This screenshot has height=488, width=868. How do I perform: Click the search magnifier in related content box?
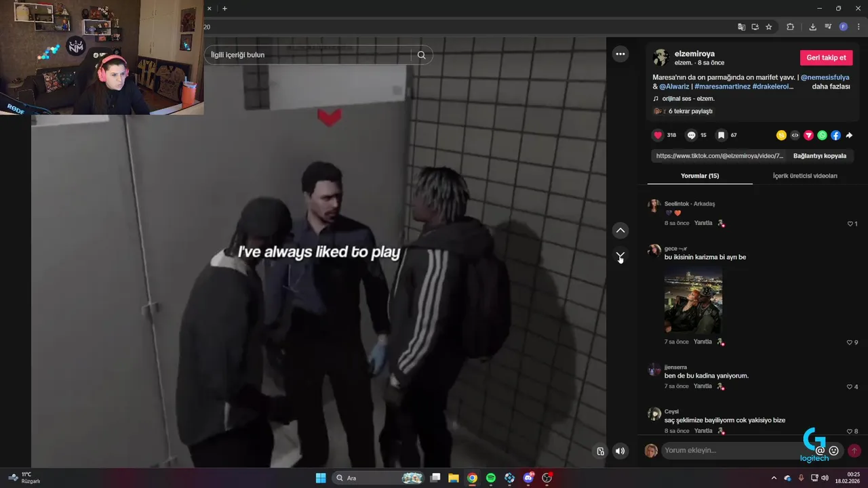point(421,55)
